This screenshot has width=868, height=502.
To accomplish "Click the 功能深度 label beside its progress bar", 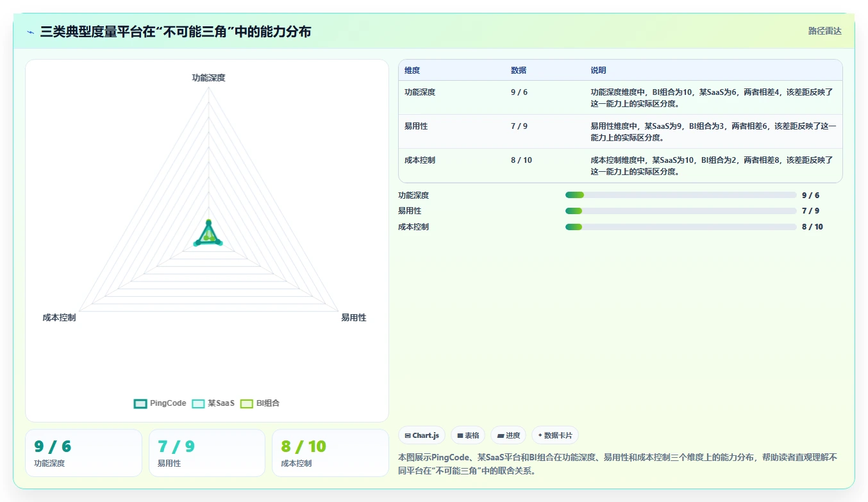I will (x=413, y=196).
